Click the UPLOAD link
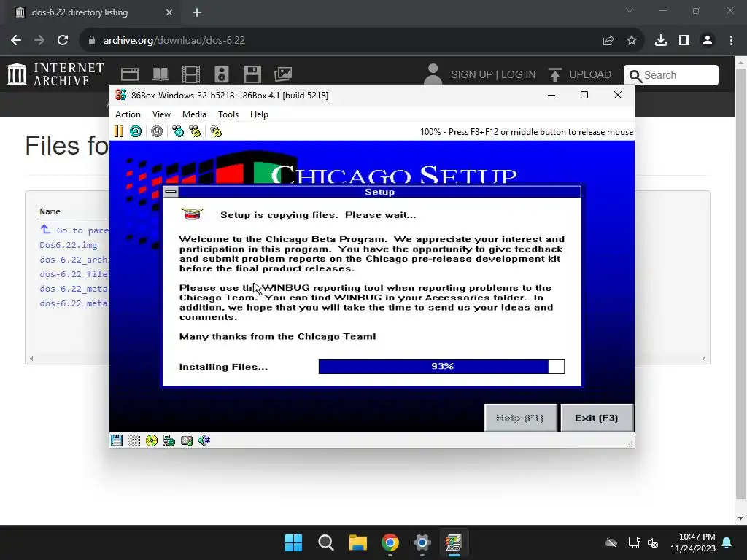Viewport: 747px width, 560px height. pyautogui.click(x=580, y=75)
